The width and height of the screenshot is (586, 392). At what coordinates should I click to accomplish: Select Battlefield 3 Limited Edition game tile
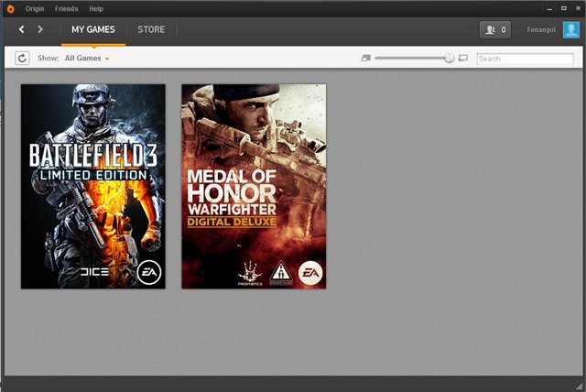pyautogui.click(x=93, y=186)
